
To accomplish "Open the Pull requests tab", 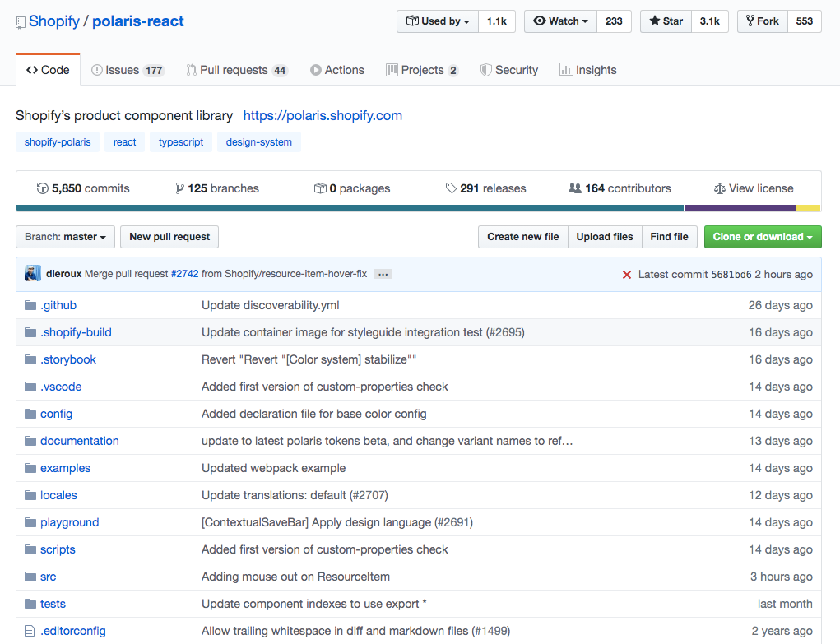I will pos(237,70).
